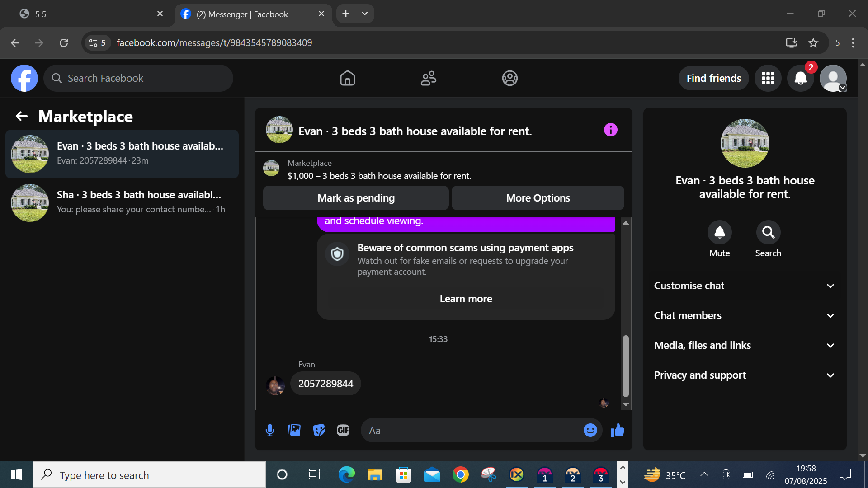Open the tab search dropdown arrow
Image resolution: width=868 pixels, height=488 pixels.
point(365,14)
